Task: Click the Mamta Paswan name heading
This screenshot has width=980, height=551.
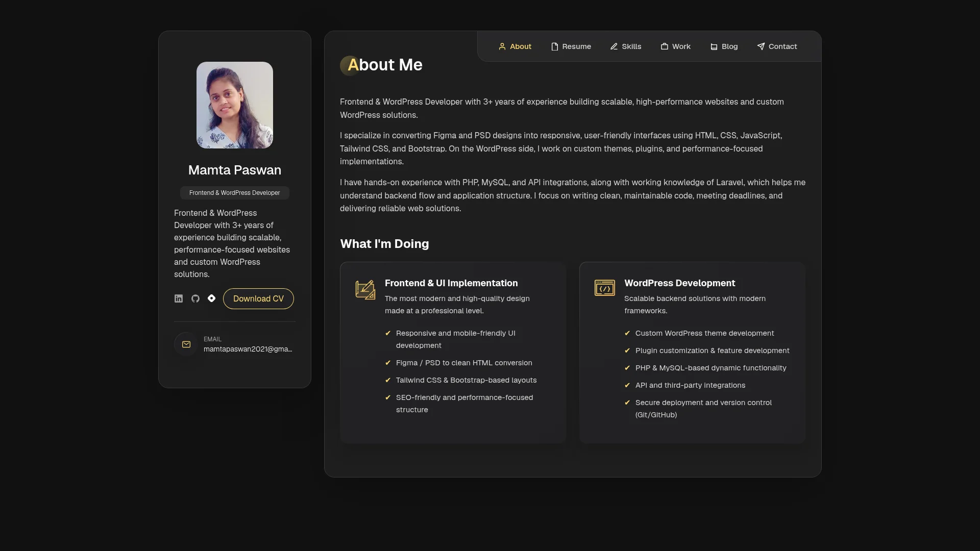Action: pyautogui.click(x=235, y=170)
